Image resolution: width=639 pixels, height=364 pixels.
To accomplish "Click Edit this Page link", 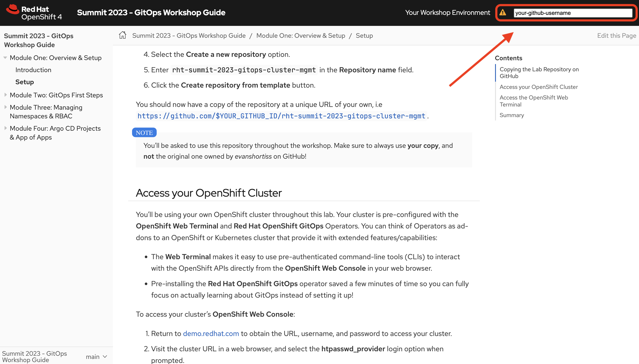I will pyautogui.click(x=616, y=35).
